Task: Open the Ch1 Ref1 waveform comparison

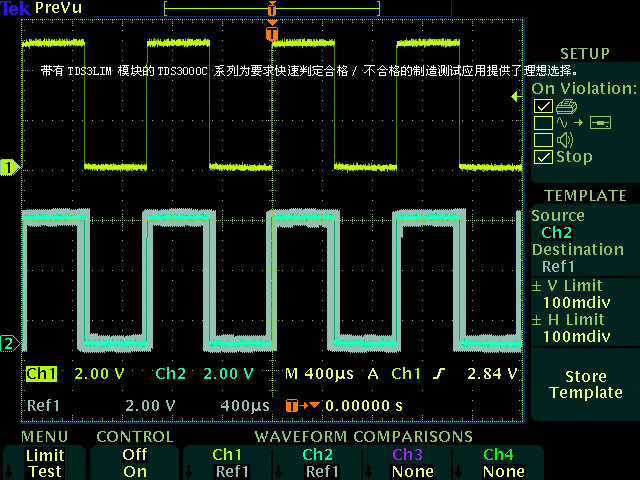Action: [x=228, y=463]
